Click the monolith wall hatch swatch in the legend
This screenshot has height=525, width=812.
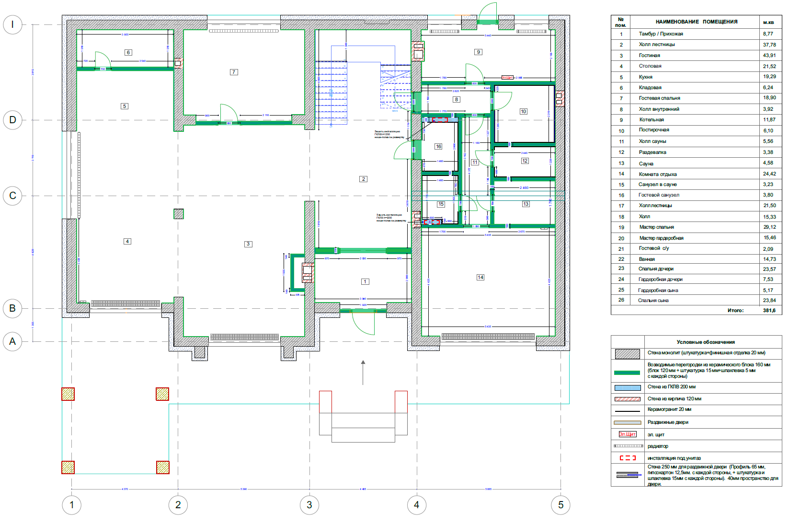click(x=627, y=354)
